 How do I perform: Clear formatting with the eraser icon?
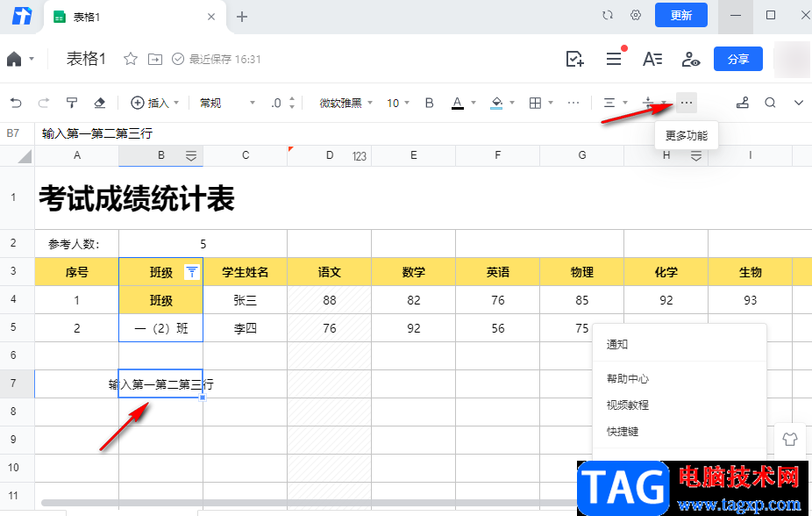pos(99,103)
